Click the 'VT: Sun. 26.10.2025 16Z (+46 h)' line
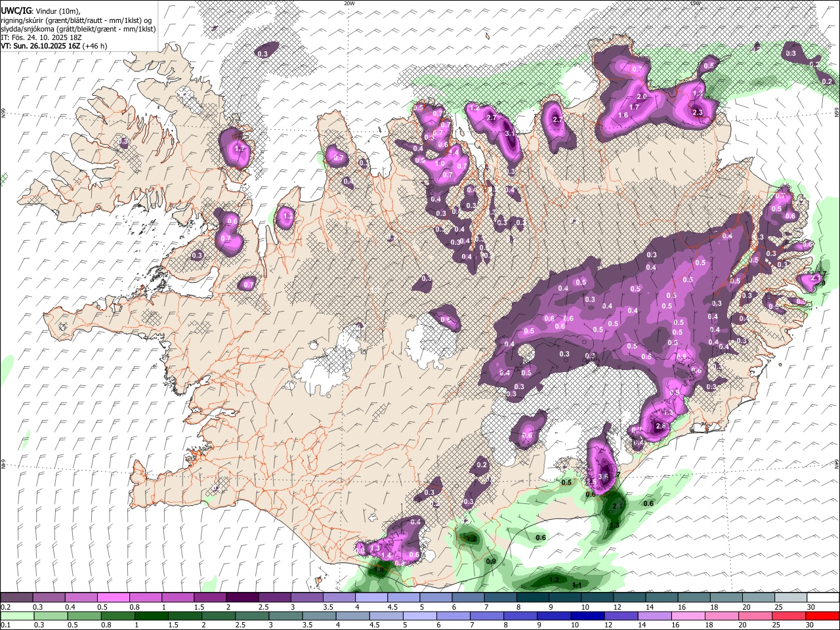 pyautogui.click(x=54, y=46)
